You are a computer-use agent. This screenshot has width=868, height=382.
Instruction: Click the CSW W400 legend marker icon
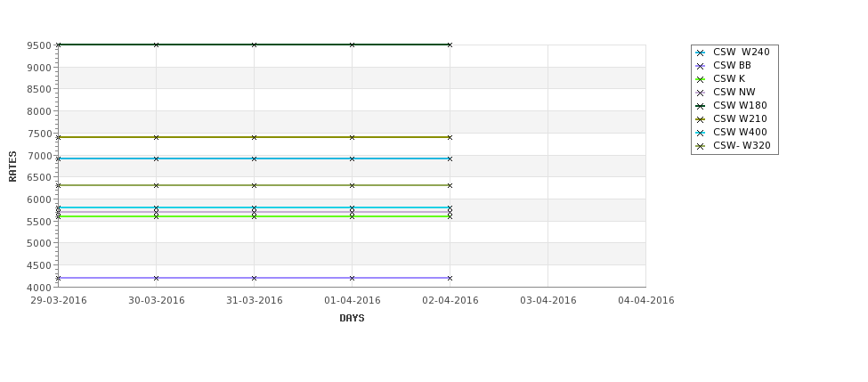pyautogui.click(x=701, y=133)
